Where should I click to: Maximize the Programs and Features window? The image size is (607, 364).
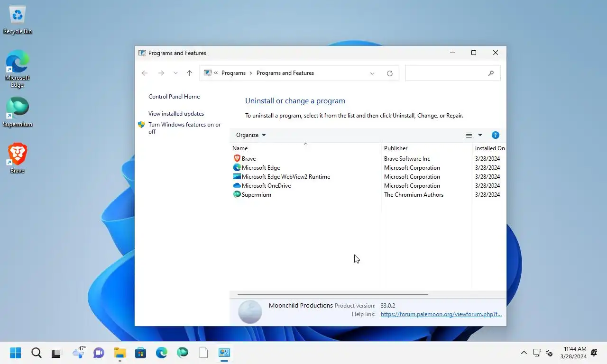474,53
